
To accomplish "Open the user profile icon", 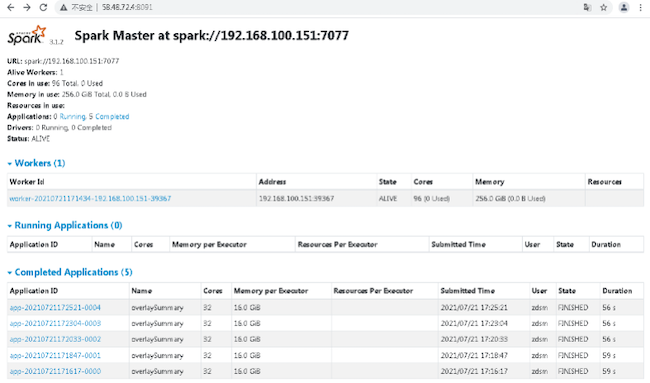I will 624,7.
